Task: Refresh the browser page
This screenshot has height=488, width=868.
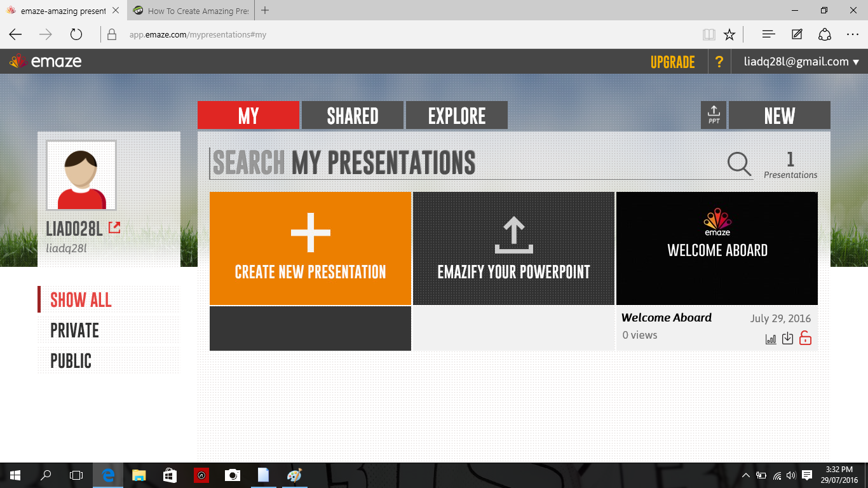Action: tap(76, 34)
